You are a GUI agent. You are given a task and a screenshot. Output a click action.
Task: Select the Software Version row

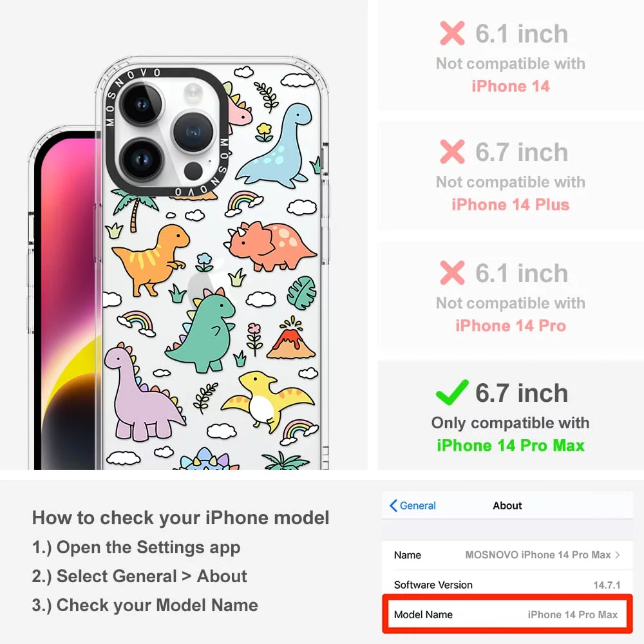(x=507, y=585)
